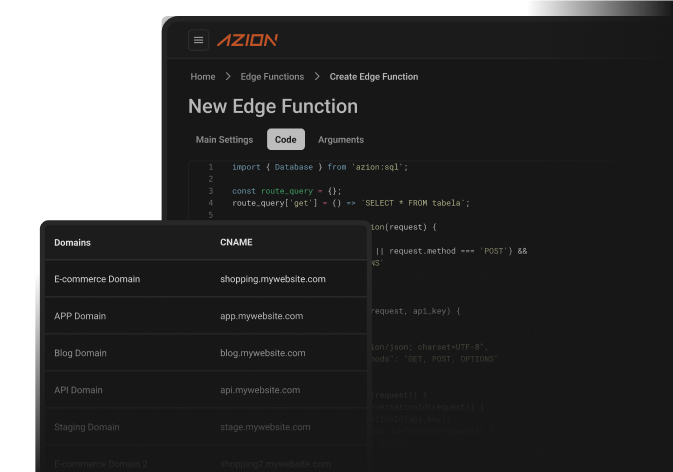Click the CNAME column header
This screenshot has height=472, width=673.
coord(235,243)
